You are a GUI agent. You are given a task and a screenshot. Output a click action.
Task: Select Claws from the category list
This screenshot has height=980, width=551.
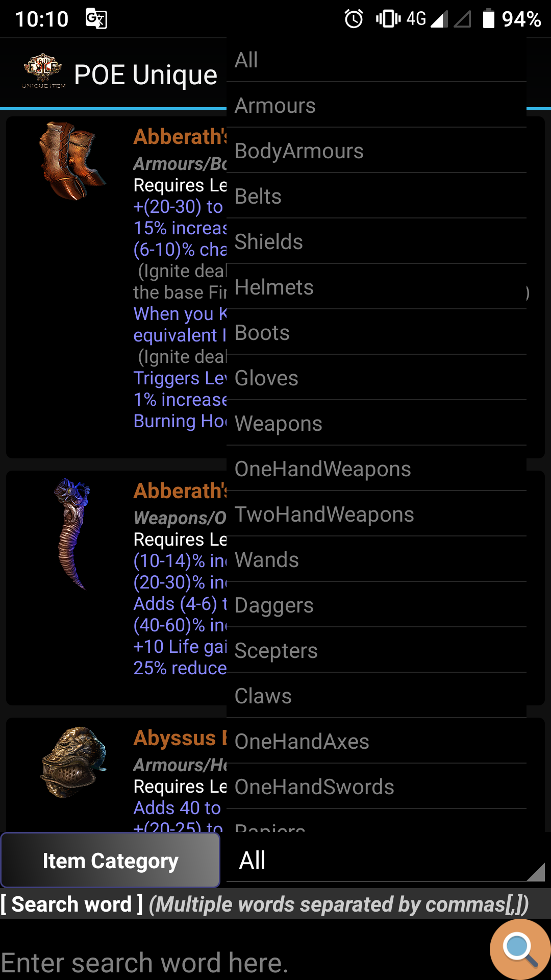pyautogui.click(x=377, y=696)
